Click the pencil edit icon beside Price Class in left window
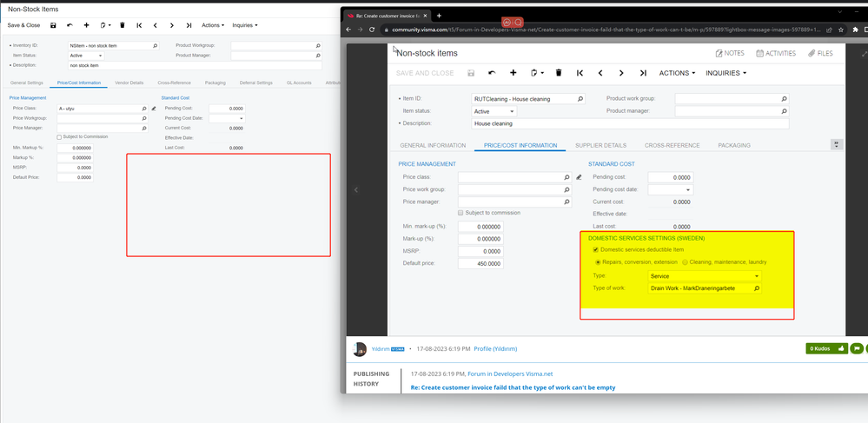Viewport: 868px width, 423px height. point(154,109)
